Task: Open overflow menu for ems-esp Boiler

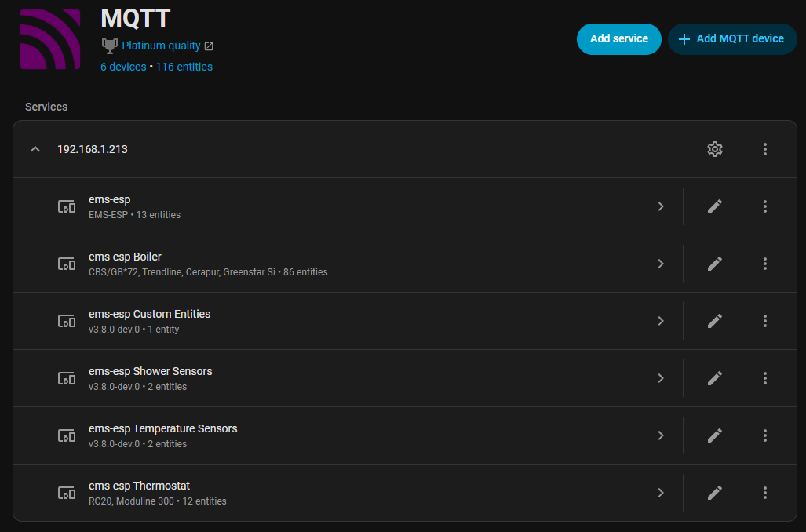Action: 765,264
